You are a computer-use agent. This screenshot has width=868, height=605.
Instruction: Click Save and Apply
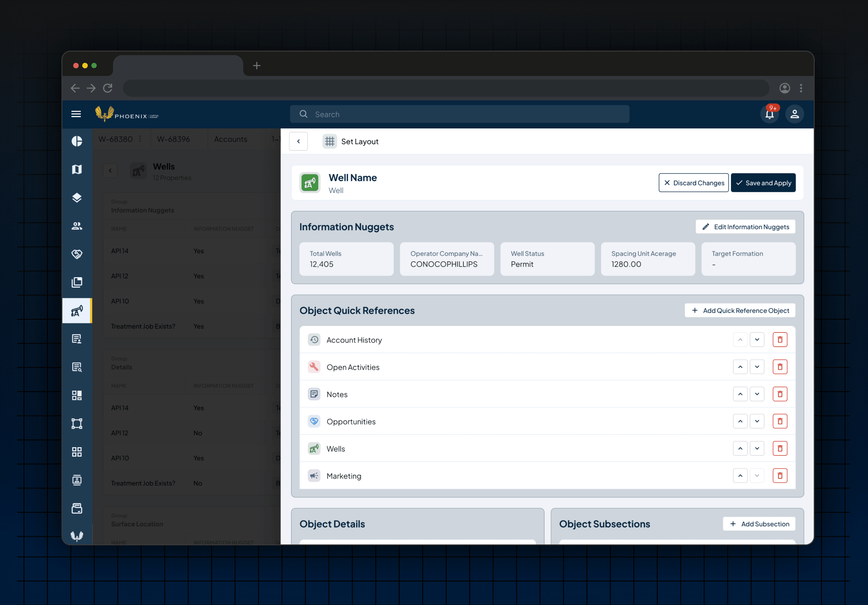763,183
